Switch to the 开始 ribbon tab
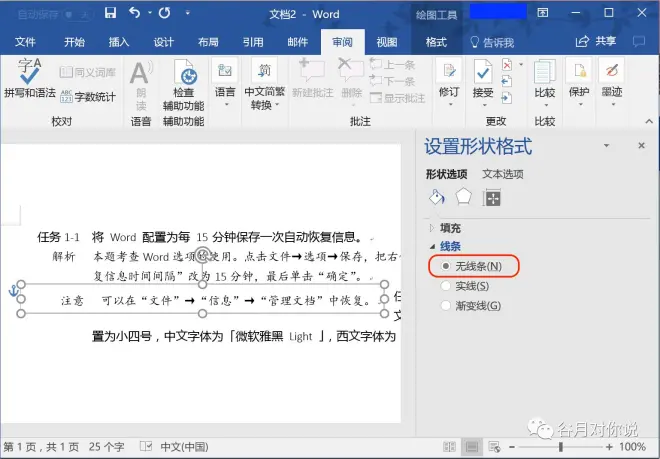Screen dimensions: 660x459 74,42
